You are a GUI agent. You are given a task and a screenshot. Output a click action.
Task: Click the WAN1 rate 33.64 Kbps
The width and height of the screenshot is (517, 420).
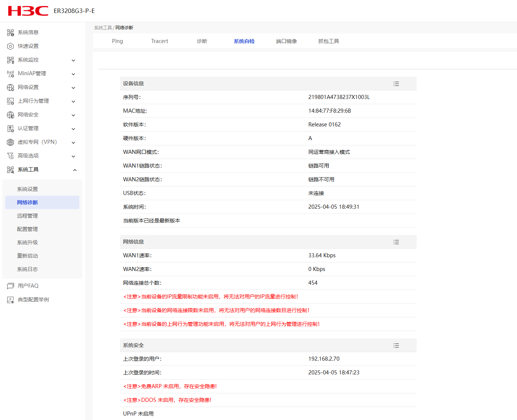[322, 255]
